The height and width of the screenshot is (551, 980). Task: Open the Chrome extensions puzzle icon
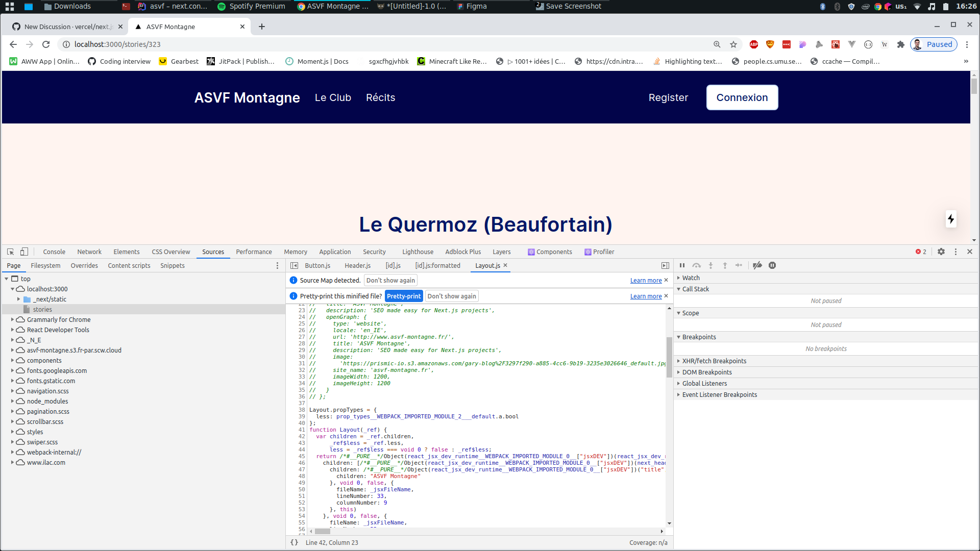[901, 44]
